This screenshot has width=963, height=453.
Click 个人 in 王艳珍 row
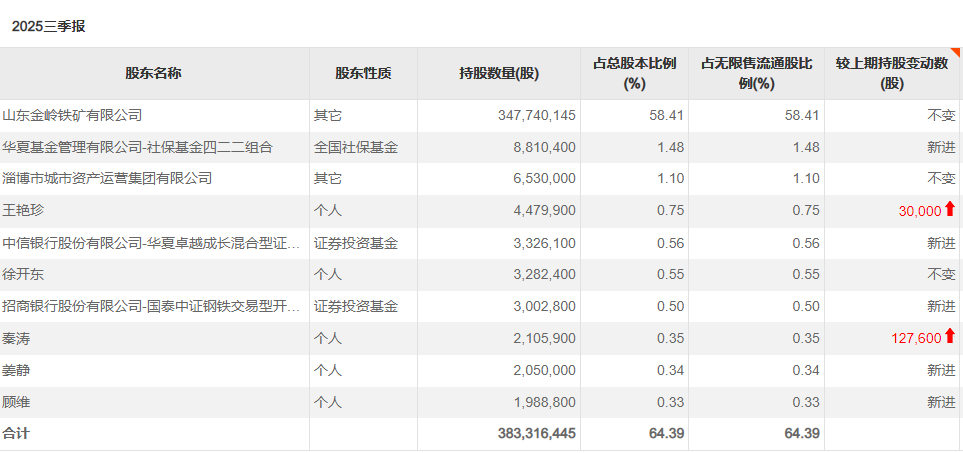[327, 211]
